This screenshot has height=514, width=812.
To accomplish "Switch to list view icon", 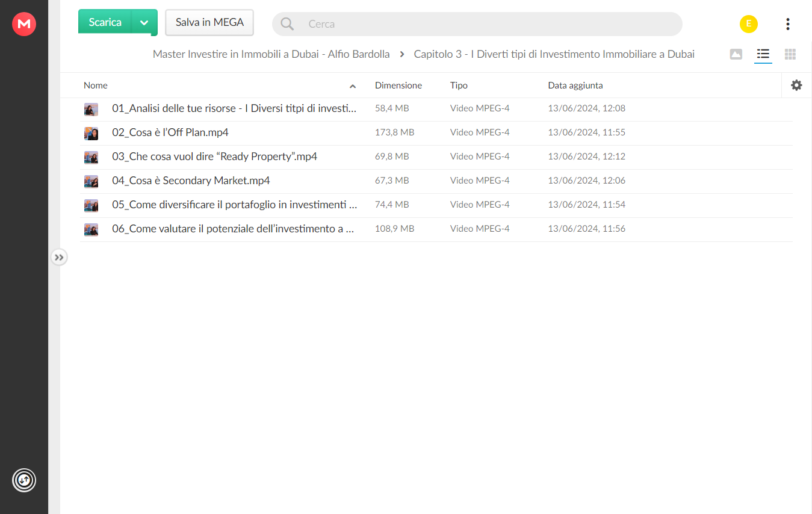I will 763,54.
